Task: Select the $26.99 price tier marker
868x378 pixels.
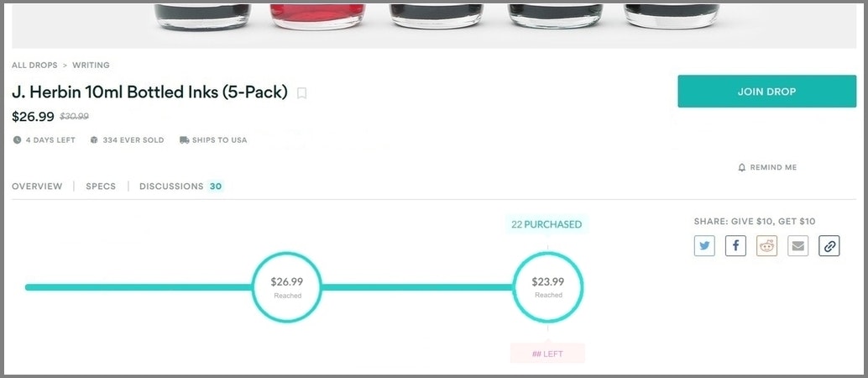Action: coord(287,287)
